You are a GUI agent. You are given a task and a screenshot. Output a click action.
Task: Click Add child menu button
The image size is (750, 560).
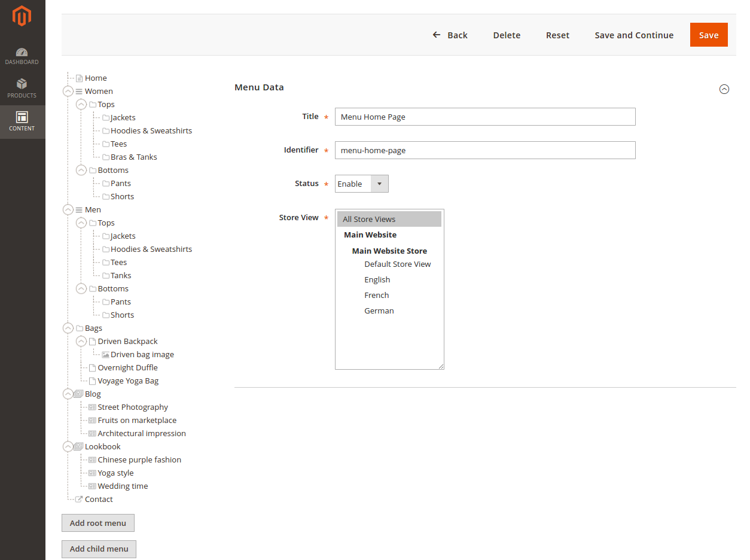pyautogui.click(x=99, y=549)
